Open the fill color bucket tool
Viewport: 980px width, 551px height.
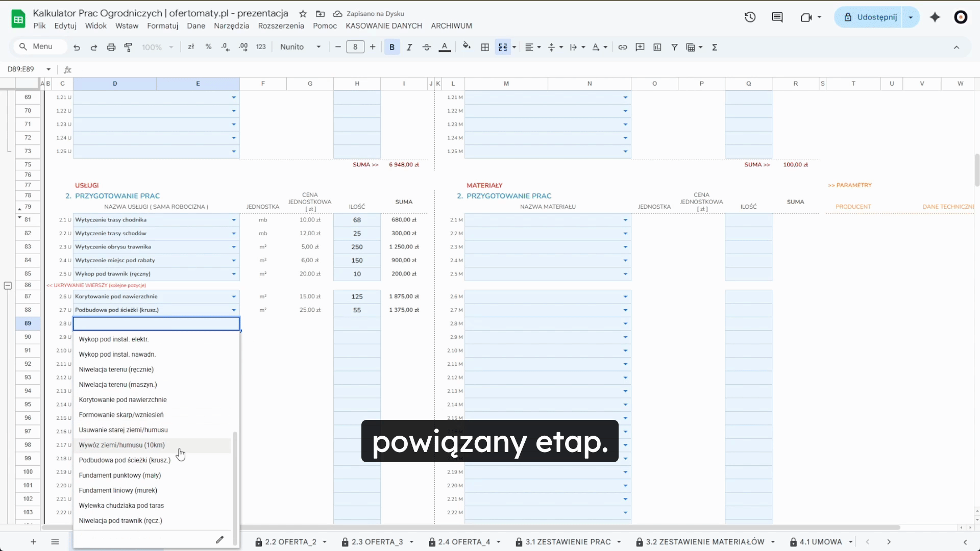(x=466, y=46)
